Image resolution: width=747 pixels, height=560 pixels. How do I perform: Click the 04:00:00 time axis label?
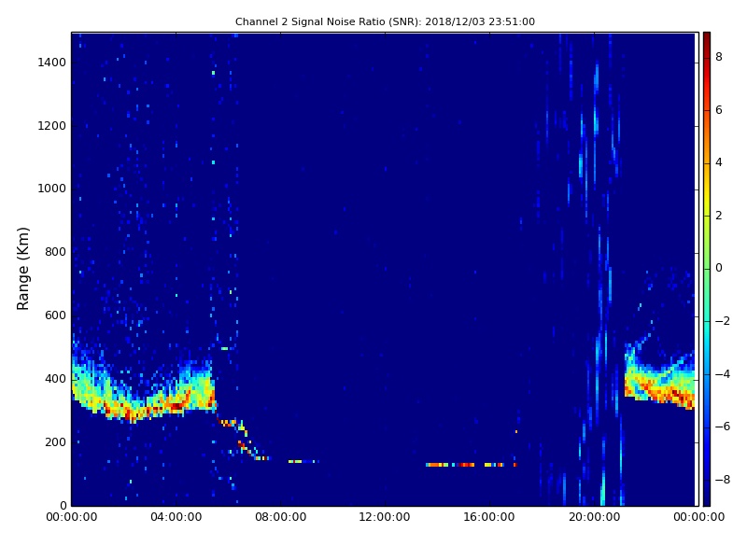176,517
